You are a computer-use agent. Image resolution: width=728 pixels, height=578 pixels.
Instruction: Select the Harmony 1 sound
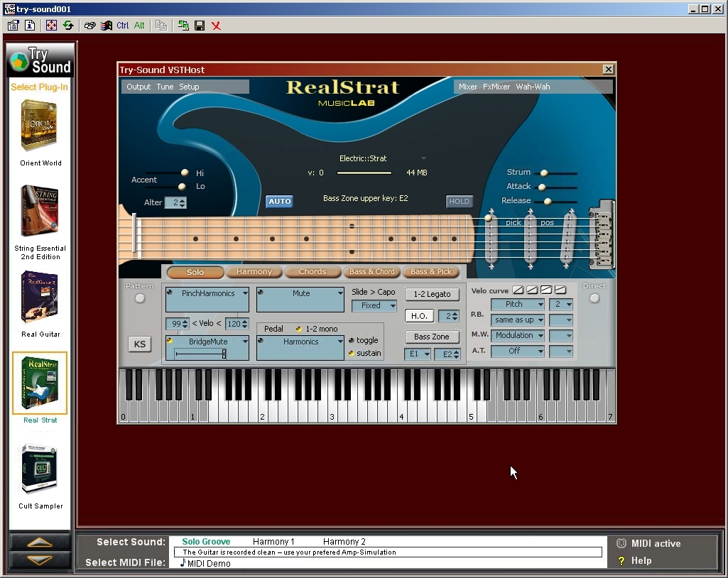click(x=273, y=542)
